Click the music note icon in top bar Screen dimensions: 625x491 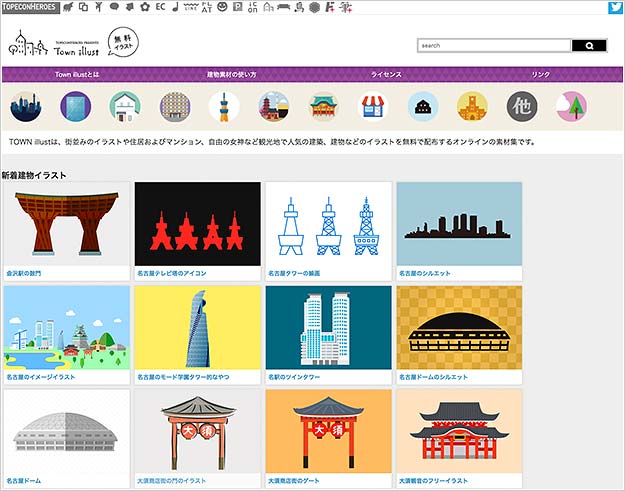(x=175, y=7)
